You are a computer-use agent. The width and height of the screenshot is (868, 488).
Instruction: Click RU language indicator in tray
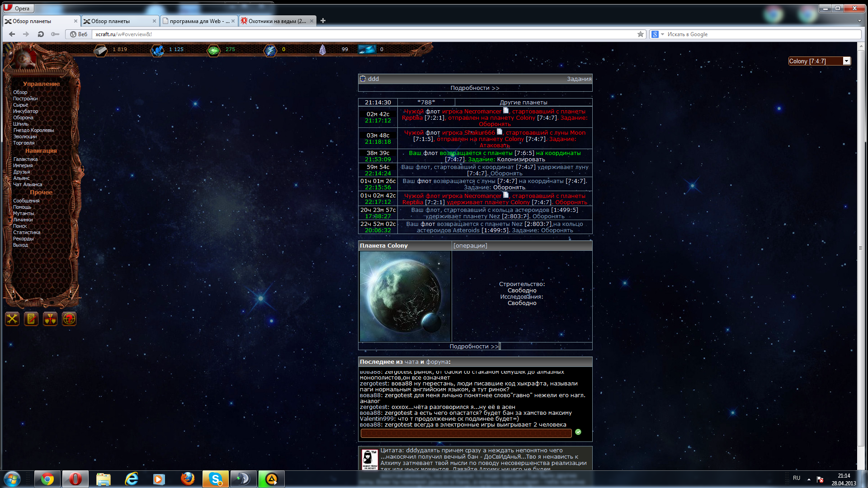797,478
